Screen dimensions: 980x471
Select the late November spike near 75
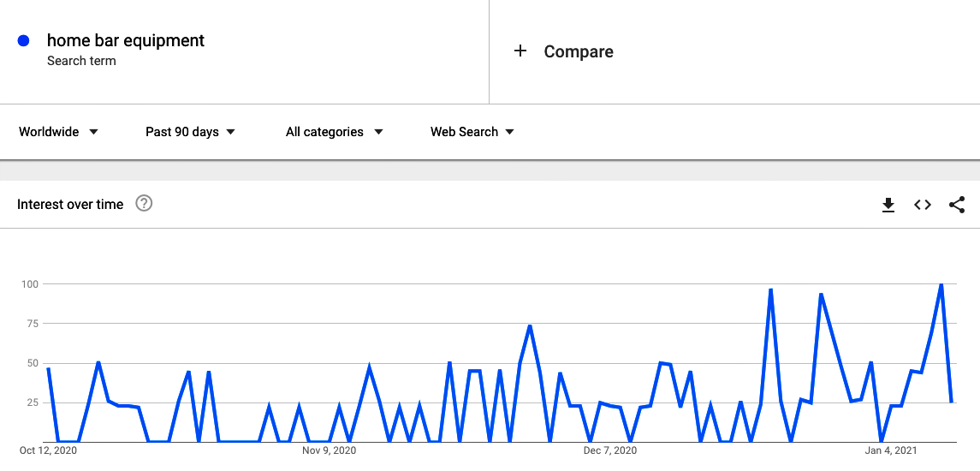pos(530,326)
